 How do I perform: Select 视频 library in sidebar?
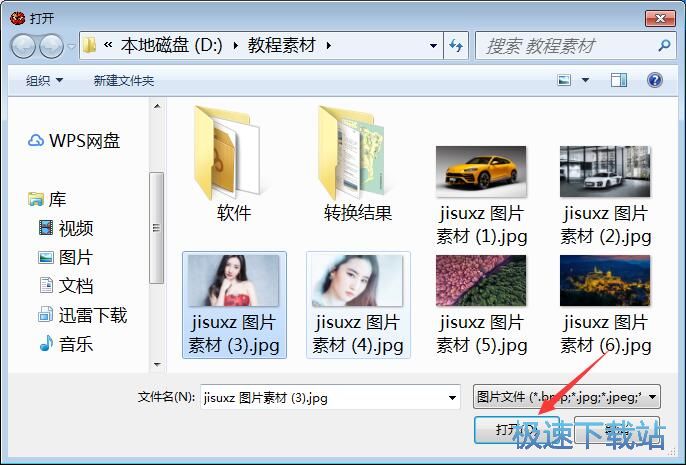coord(76,228)
